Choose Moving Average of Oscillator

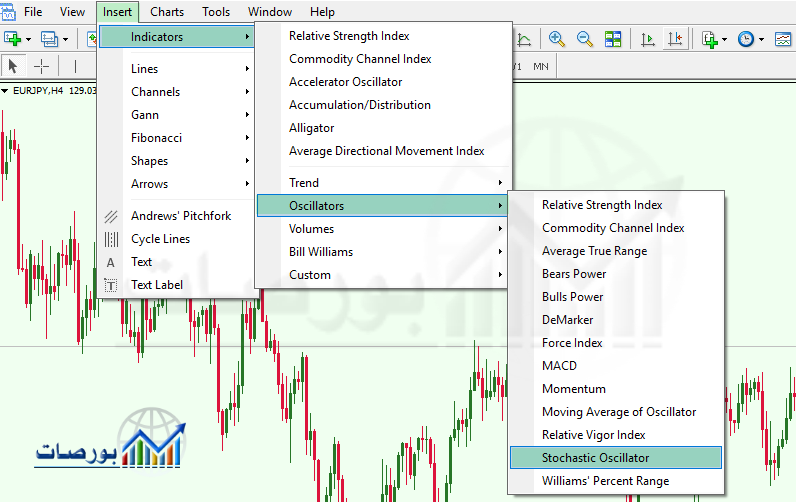(x=616, y=412)
